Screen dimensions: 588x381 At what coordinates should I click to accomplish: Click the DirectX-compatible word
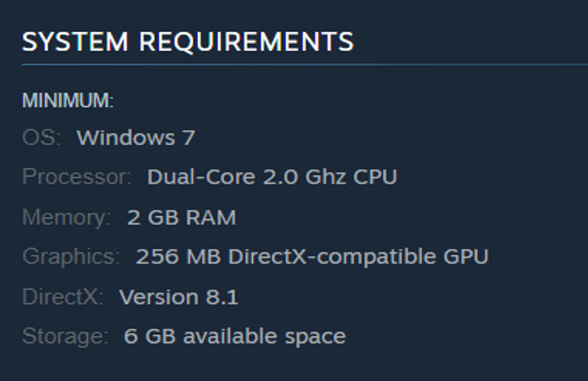pyautogui.click(x=332, y=257)
